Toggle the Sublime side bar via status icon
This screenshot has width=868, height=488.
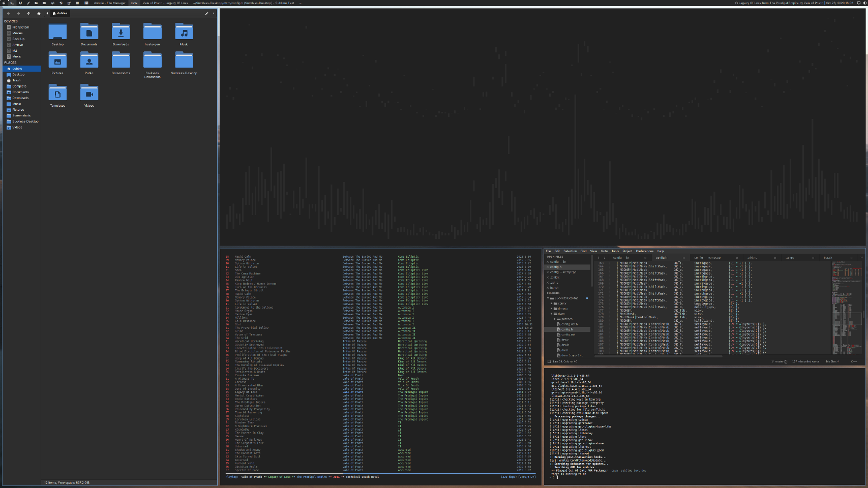pyautogui.click(x=549, y=361)
